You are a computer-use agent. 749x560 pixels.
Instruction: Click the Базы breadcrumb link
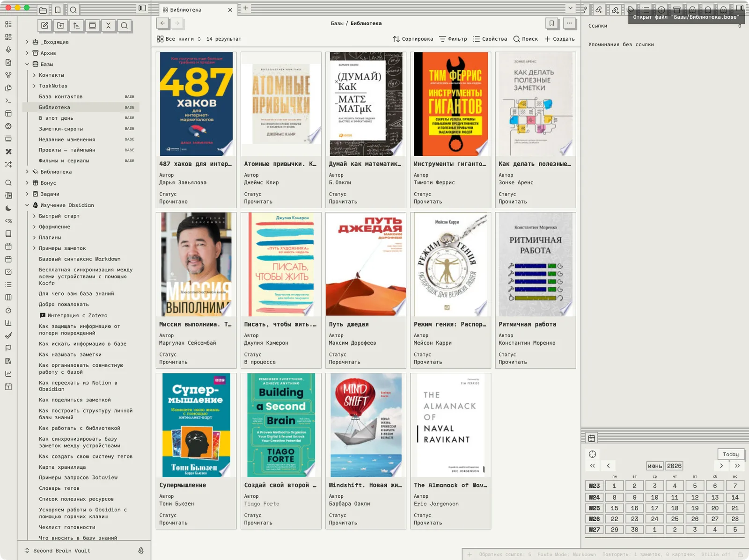click(337, 23)
